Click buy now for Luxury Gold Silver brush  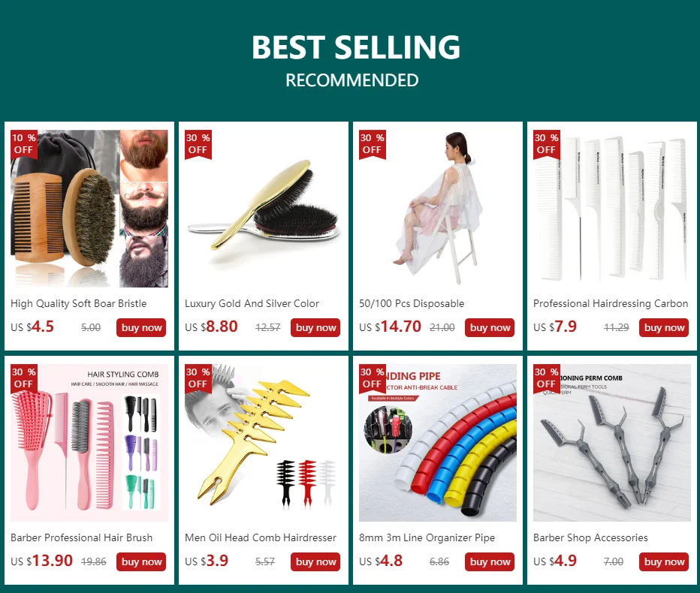pyautogui.click(x=315, y=327)
